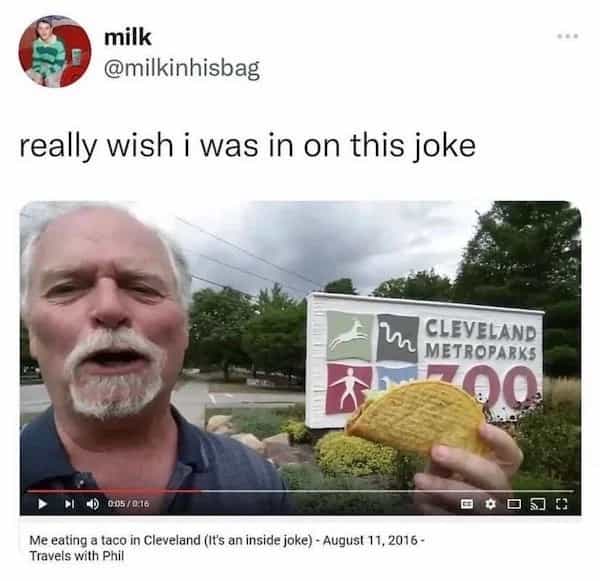
Task: Click the display name "milk"
Action: coord(128,37)
